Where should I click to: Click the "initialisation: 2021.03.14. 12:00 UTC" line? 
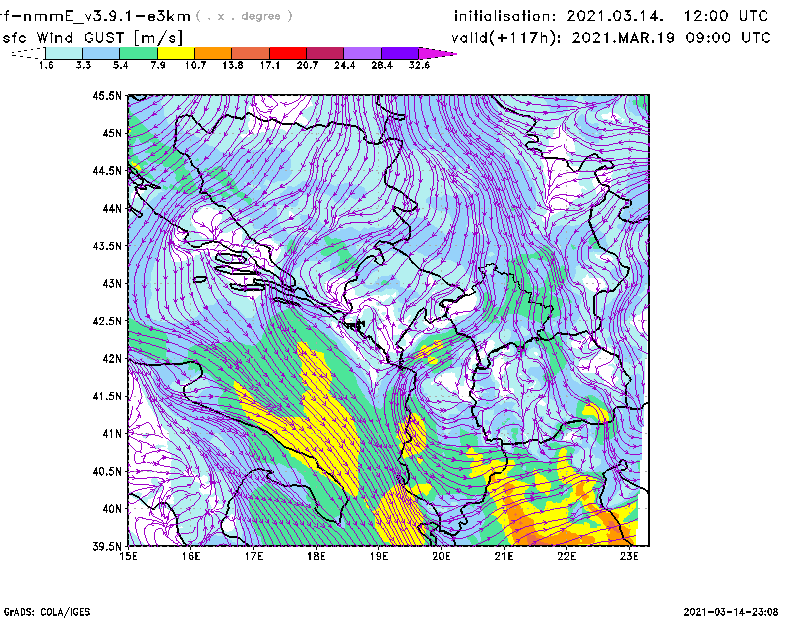point(611,16)
